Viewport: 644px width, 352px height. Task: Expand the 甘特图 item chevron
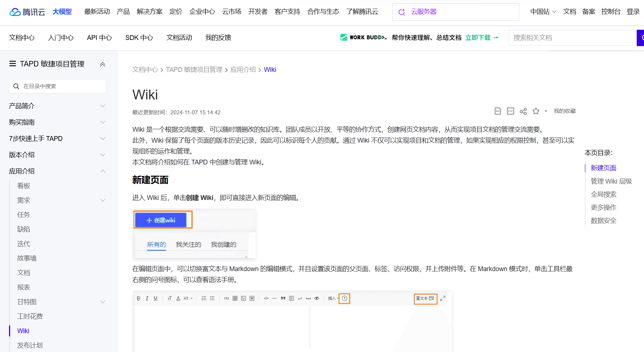[103, 302]
